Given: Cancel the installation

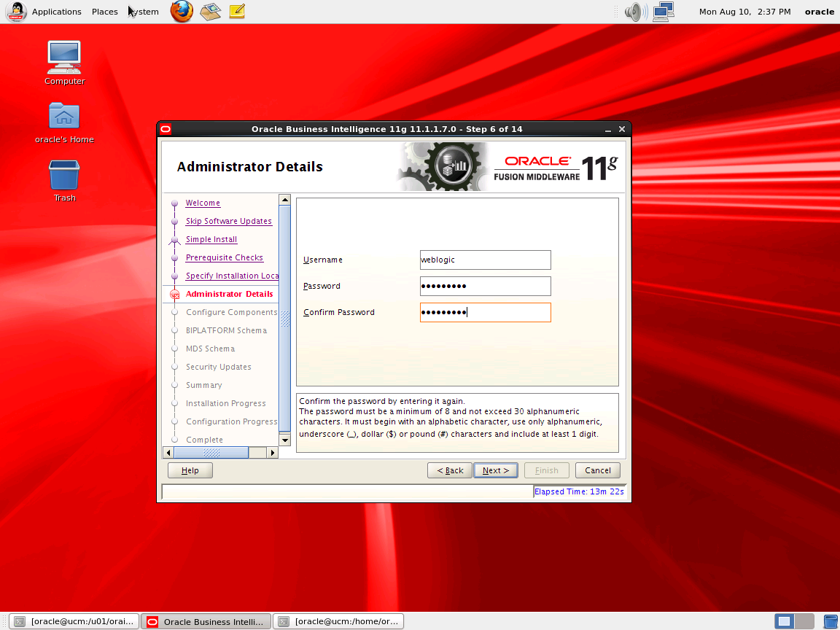Looking at the screenshot, I should pyautogui.click(x=598, y=470).
